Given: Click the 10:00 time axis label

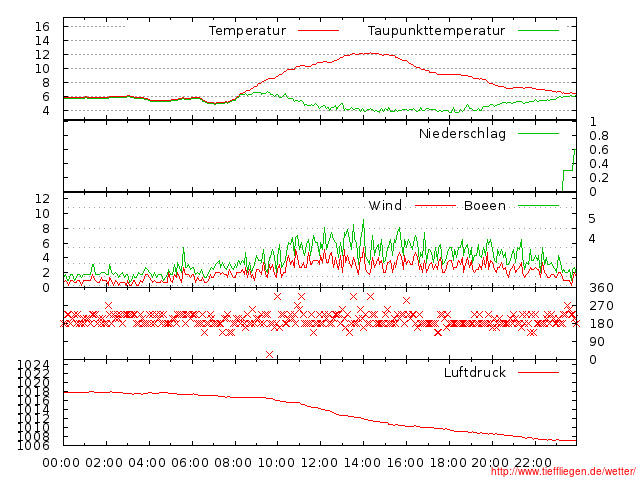Looking at the screenshot, I should point(276,463).
